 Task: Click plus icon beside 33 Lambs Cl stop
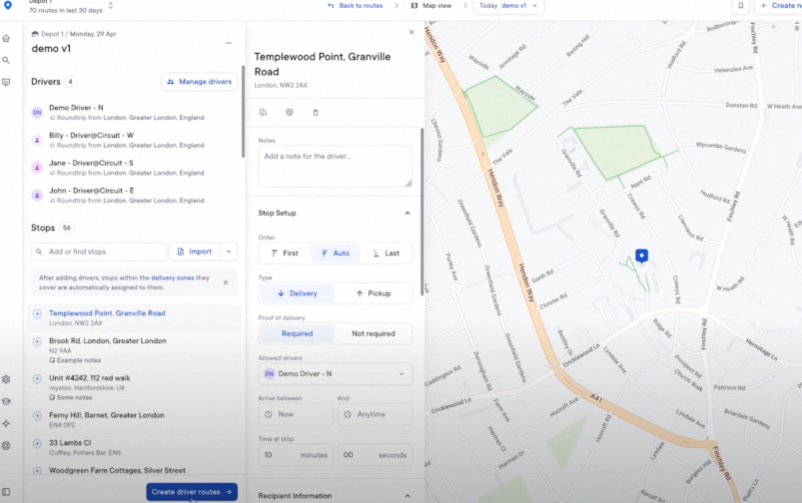(x=37, y=444)
